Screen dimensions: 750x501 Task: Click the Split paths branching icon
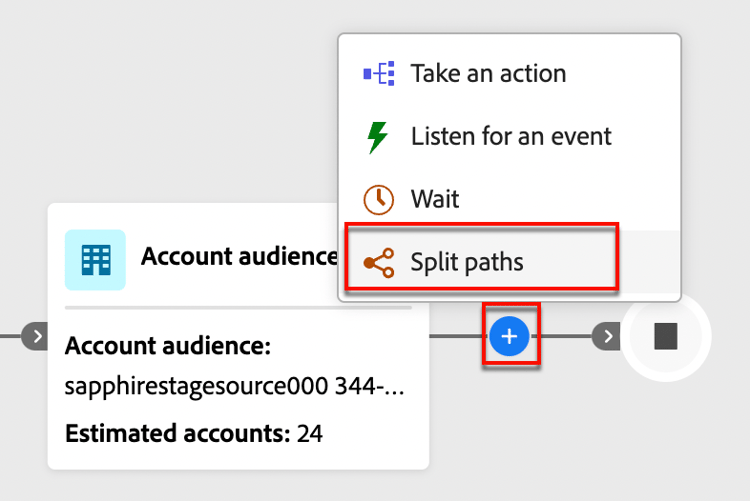pos(378,262)
